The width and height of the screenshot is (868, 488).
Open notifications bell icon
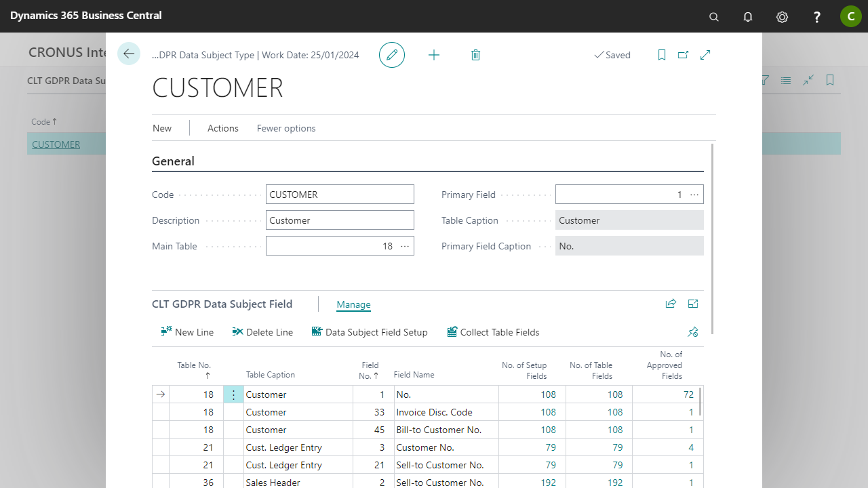point(748,17)
